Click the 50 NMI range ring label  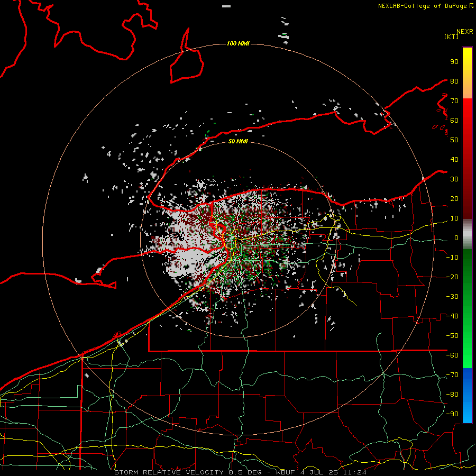point(238,141)
